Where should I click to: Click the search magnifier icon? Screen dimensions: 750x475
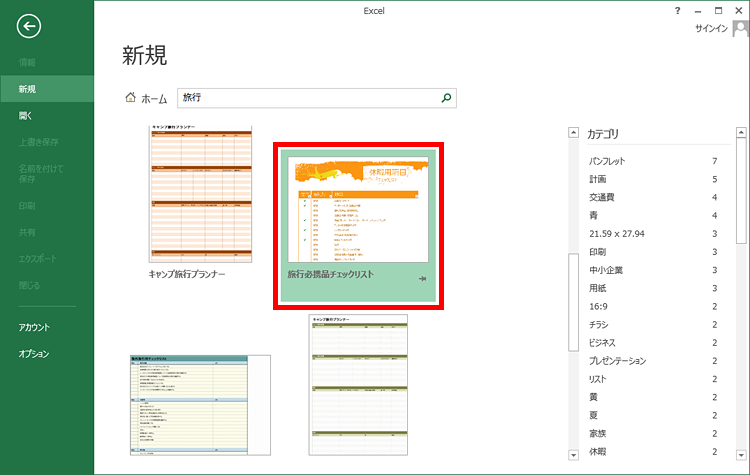pos(446,98)
